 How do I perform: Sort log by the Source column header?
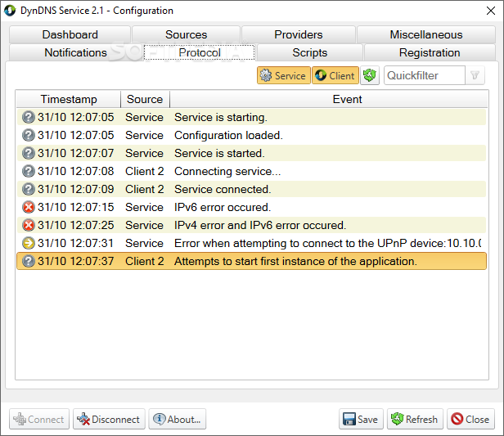(145, 99)
